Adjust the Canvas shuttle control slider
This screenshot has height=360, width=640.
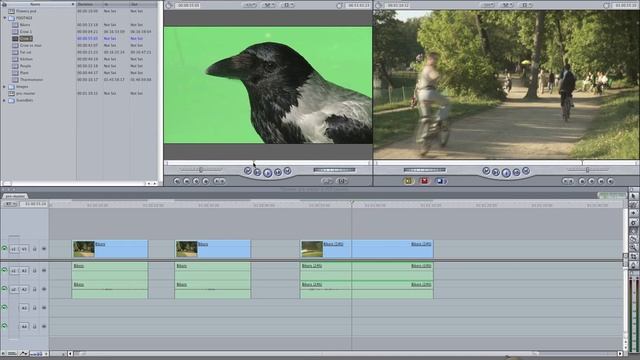tap(587, 169)
